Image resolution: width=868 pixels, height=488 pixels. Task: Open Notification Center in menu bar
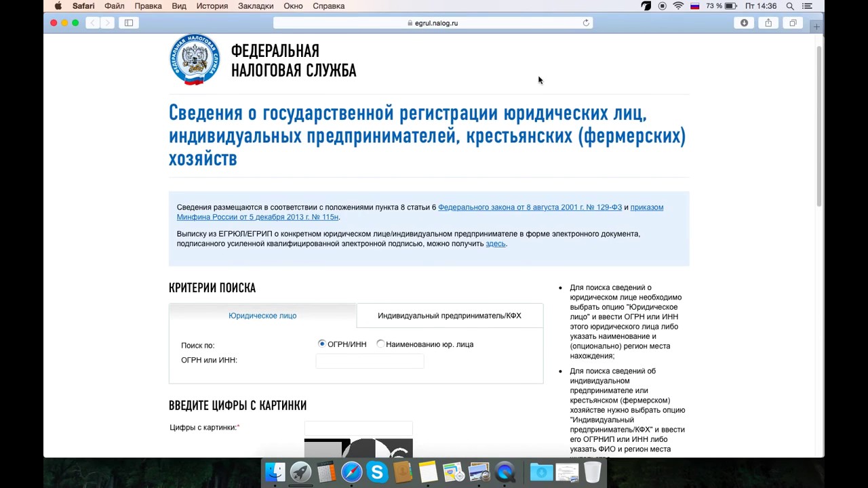pyautogui.click(x=807, y=6)
